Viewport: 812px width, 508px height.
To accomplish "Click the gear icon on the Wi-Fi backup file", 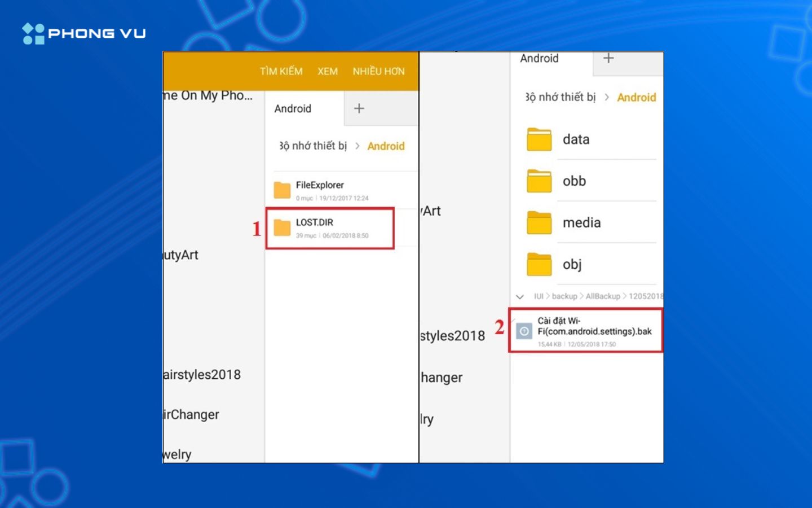I will tap(525, 332).
